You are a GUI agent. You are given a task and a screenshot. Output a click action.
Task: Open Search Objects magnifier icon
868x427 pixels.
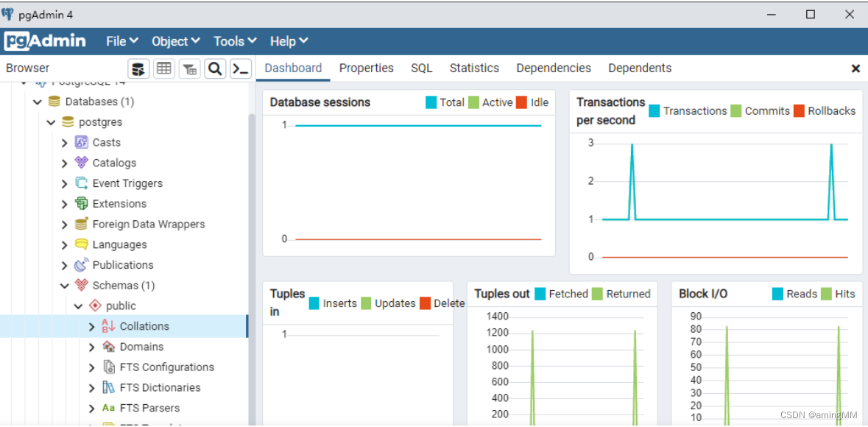215,68
